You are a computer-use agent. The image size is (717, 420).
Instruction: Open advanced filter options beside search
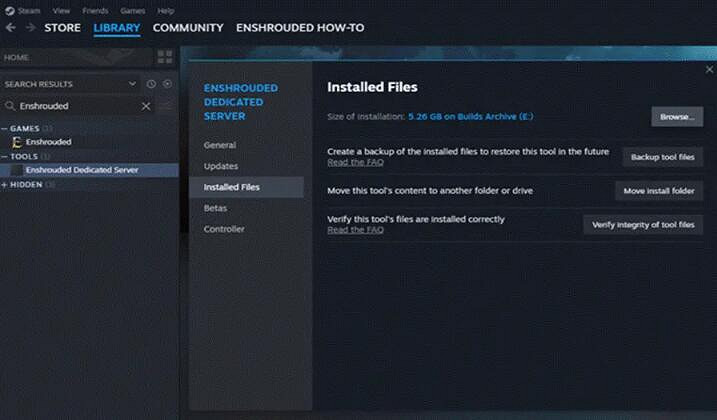point(166,106)
